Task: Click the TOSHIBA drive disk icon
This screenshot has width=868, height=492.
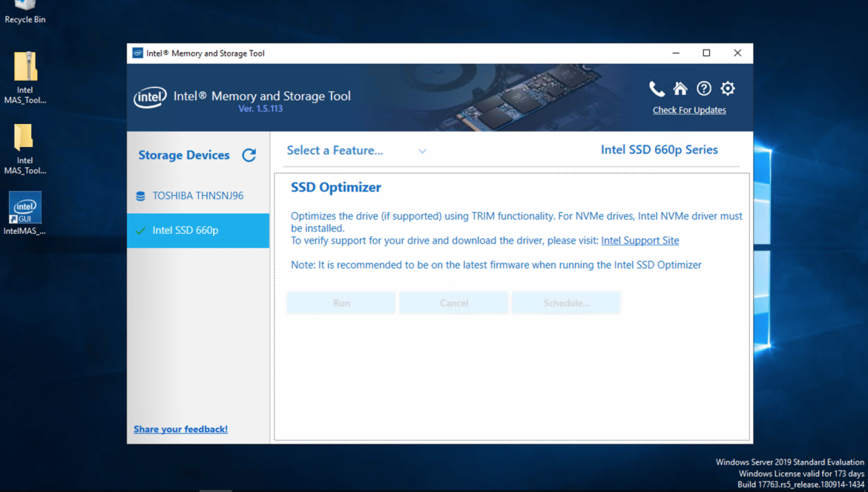Action: click(x=141, y=196)
